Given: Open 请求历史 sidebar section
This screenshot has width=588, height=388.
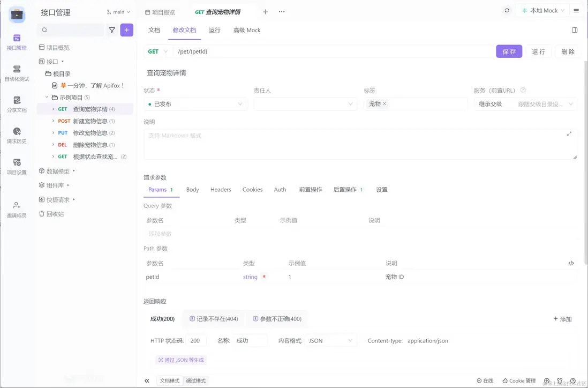Looking at the screenshot, I should 17,136.
